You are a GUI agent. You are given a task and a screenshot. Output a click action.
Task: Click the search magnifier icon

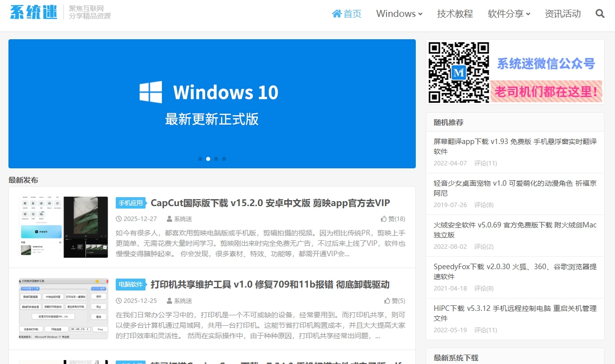coord(600,14)
